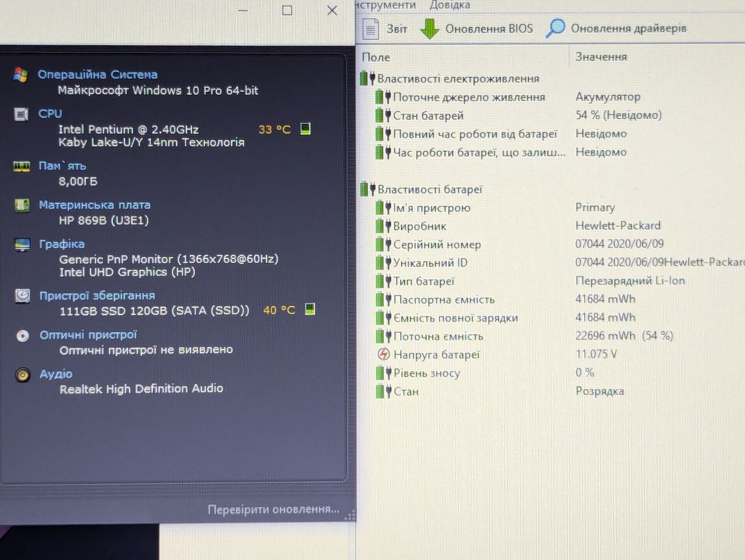This screenshot has height=560, width=745.
Task: Click the value 22696 mWh (54 %)
Action: [x=625, y=336]
